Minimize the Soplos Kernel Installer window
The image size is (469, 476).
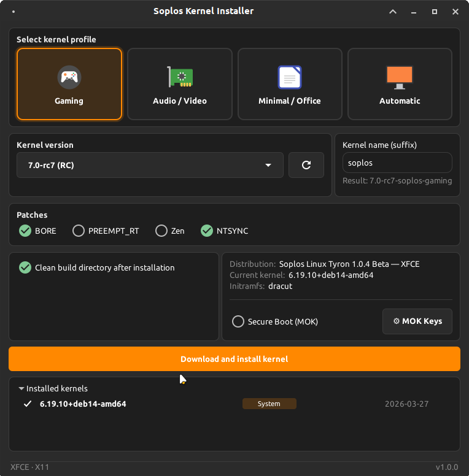point(414,12)
